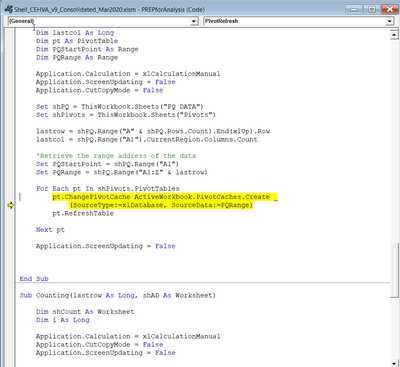Click the line 'Dim pt As PivotTable'
This screenshot has width=400, height=367.
[x=77, y=41]
